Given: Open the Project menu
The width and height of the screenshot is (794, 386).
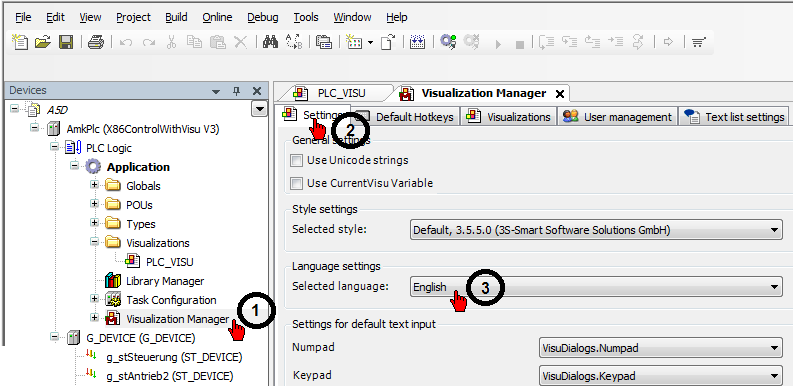Looking at the screenshot, I should point(133,17).
